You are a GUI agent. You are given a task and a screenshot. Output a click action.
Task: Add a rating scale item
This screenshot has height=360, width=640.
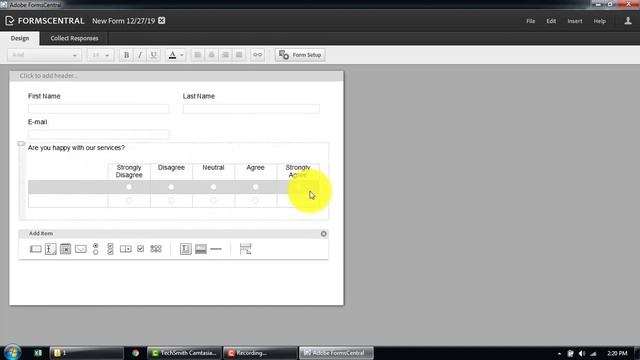click(156, 249)
